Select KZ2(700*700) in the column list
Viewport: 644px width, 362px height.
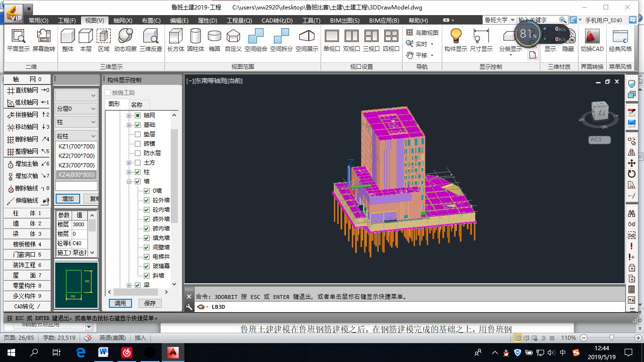coord(76,156)
